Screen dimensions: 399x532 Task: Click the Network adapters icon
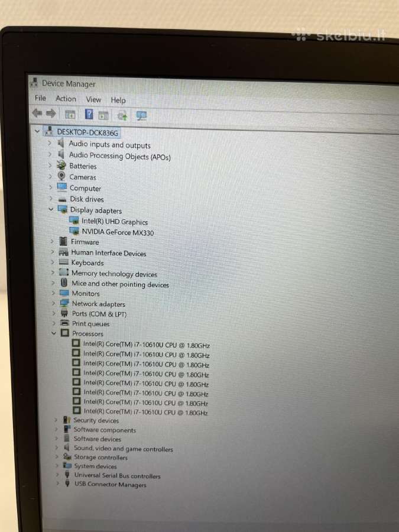point(64,303)
